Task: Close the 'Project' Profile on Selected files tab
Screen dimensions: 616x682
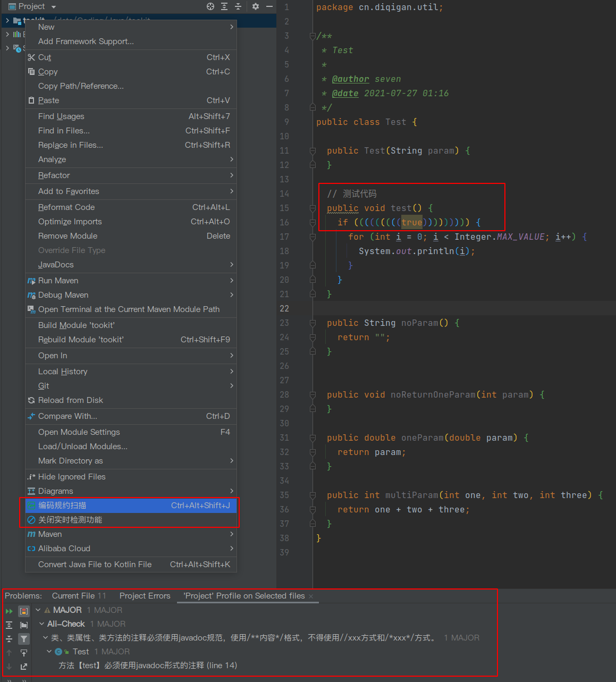Action: coord(311,596)
